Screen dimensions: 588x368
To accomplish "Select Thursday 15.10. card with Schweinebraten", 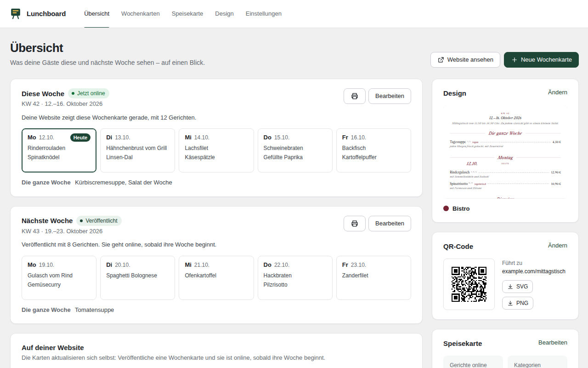I will tap(295, 150).
